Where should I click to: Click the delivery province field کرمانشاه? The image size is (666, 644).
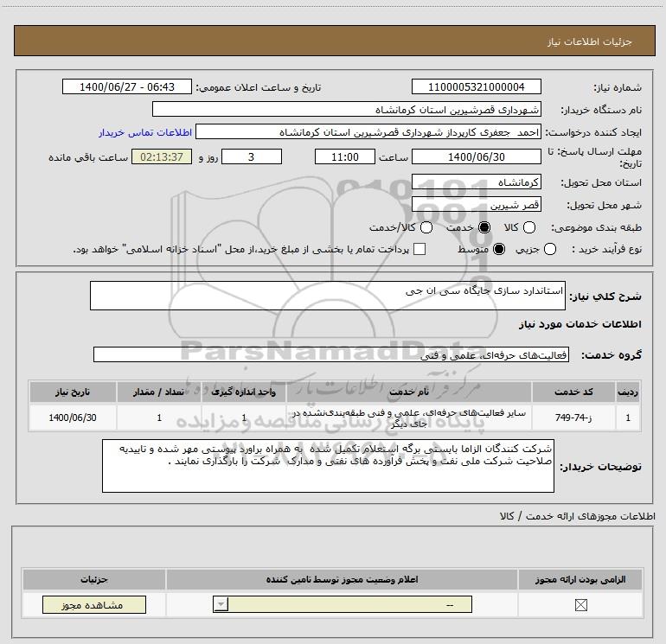[x=476, y=182]
